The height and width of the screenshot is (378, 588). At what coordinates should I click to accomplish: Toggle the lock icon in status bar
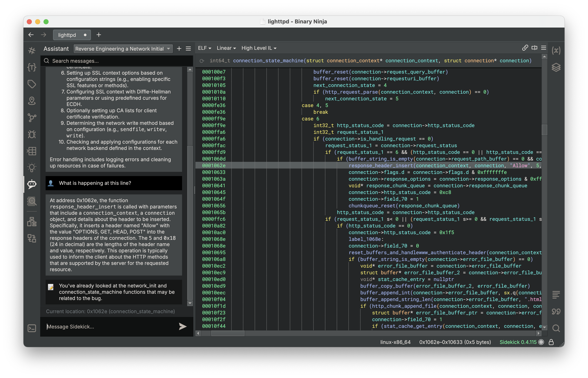[551, 342]
